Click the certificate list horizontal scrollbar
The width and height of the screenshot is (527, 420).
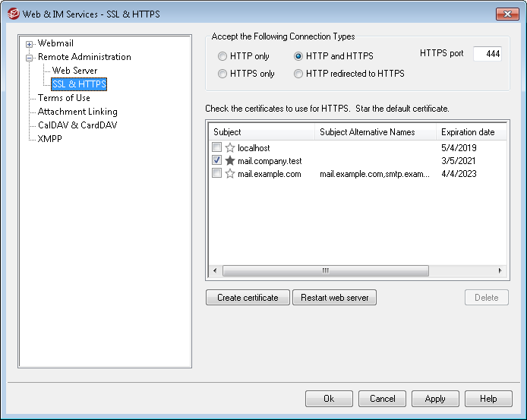[325, 270]
